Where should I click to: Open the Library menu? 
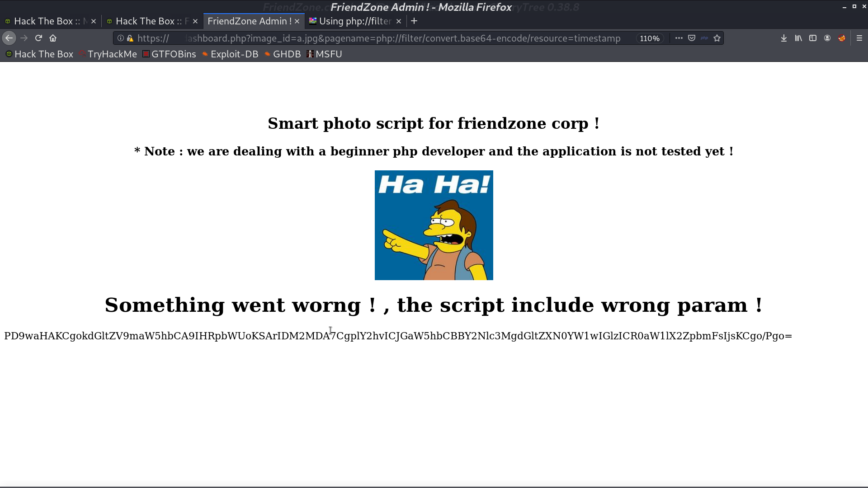[x=798, y=38]
